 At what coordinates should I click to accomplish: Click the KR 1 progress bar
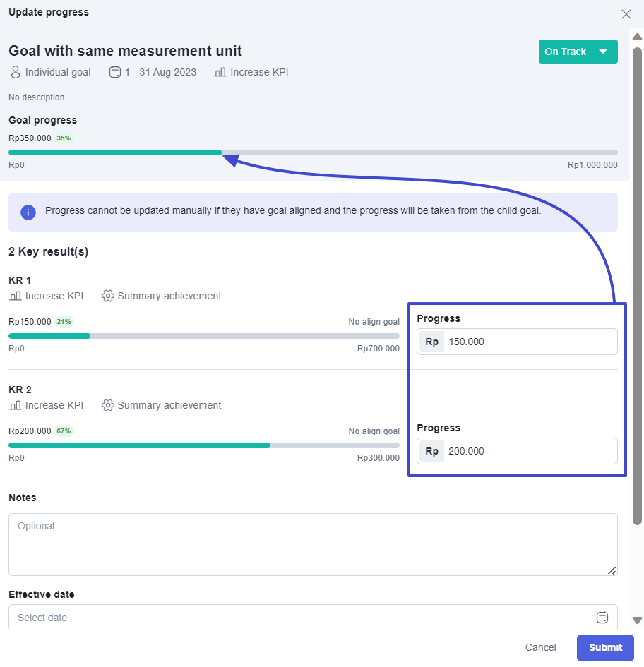(x=204, y=336)
